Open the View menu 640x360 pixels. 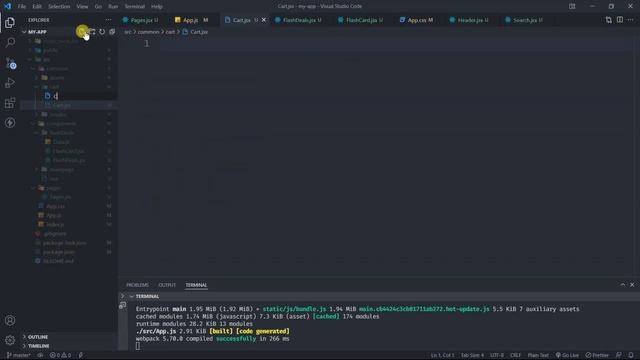[x=82, y=7]
